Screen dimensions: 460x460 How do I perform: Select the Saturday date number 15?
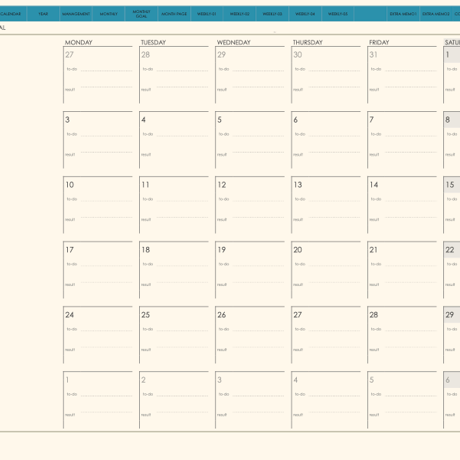coord(450,185)
